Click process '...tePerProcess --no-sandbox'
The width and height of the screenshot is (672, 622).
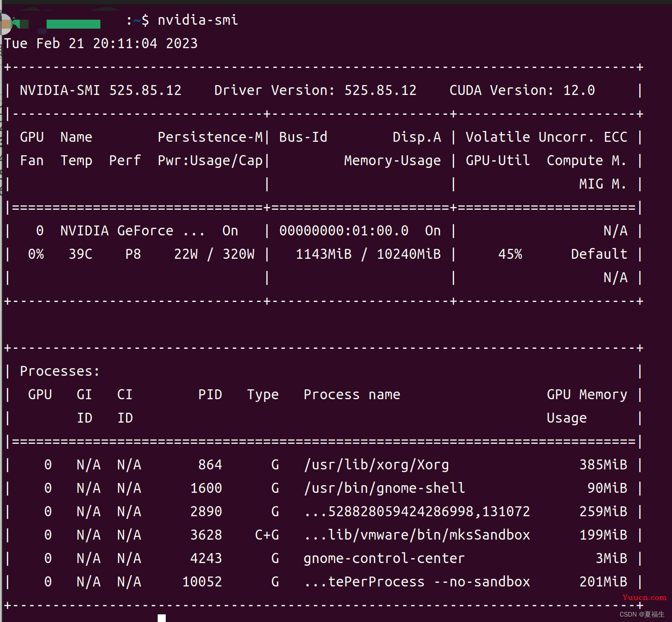point(417,581)
